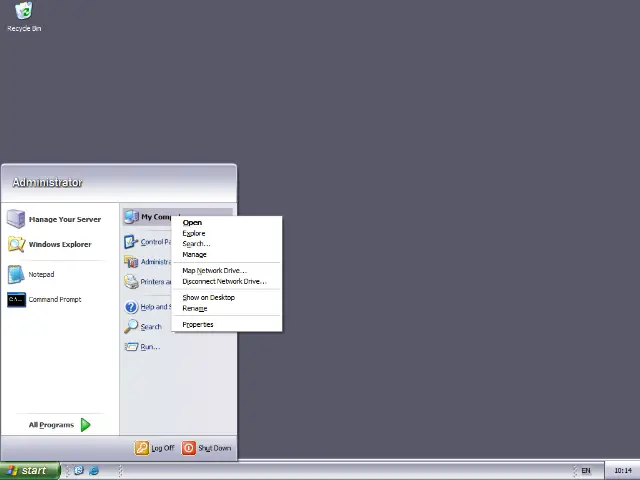Image resolution: width=640 pixels, height=480 pixels.
Task: Click the EN language indicator
Action: [x=586, y=471]
